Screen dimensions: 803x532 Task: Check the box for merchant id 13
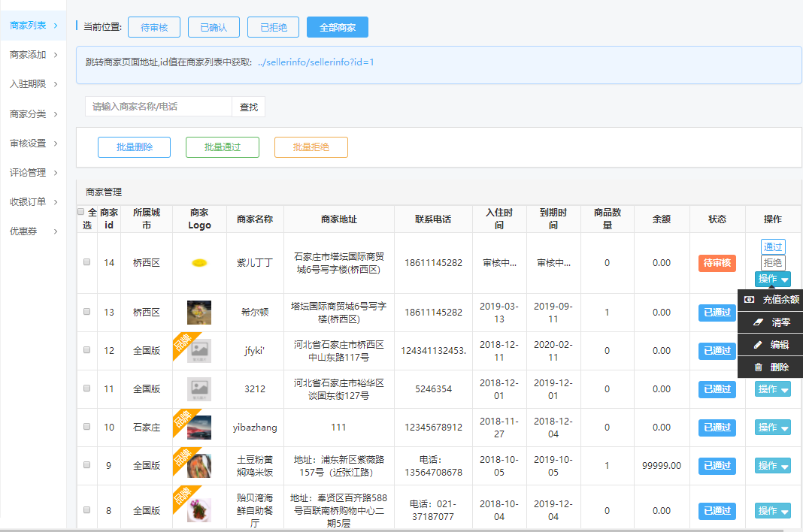(87, 311)
